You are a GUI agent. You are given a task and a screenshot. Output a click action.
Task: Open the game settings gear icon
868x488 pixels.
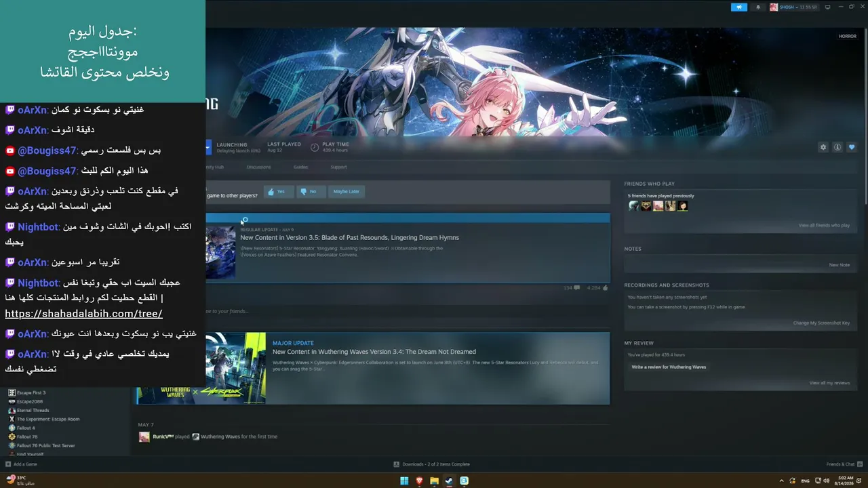823,147
